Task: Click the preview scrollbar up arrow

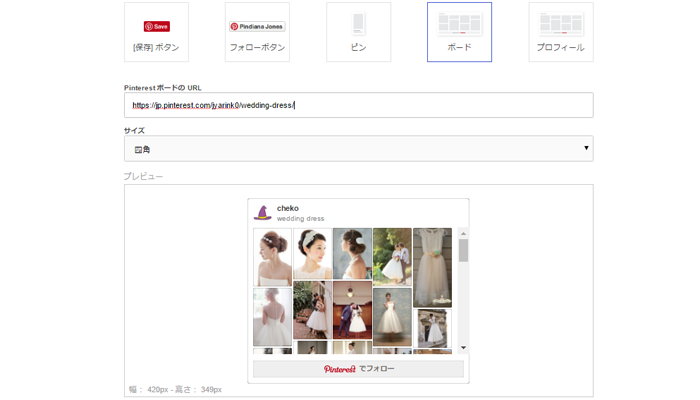Action: pos(463,233)
